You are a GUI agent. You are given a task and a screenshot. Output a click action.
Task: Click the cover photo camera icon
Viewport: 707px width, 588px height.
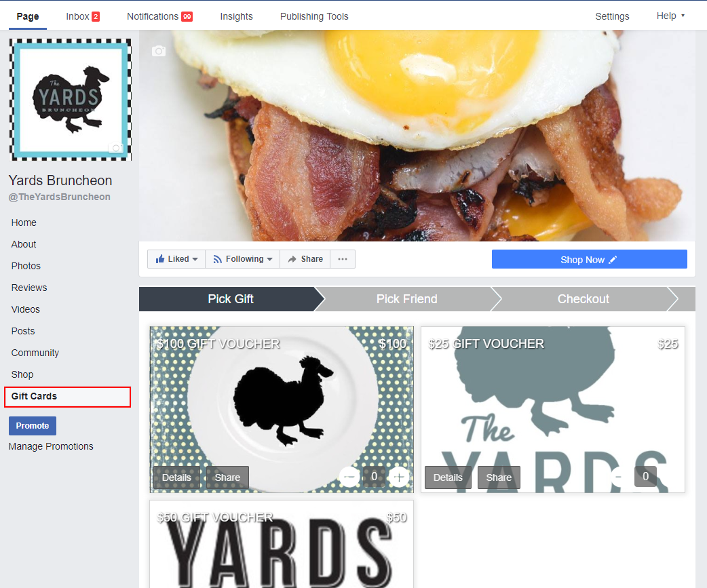pos(159,52)
